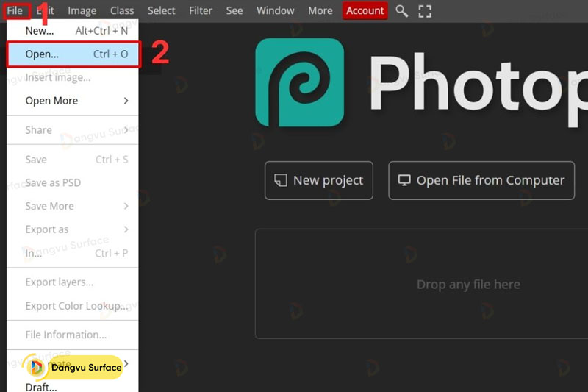Choose Insert image... menu entry
Screen dimensions: 588x392
73,77
